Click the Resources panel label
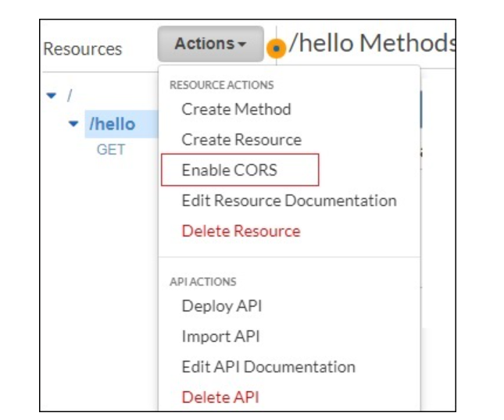Screen dimensions: 504x420 [x=82, y=49]
